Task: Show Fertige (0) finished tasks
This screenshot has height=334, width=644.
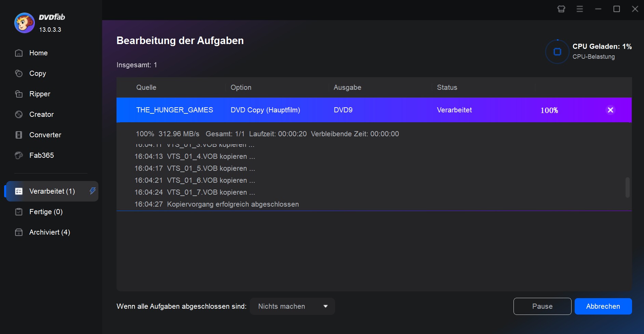Action: [x=46, y=212]
